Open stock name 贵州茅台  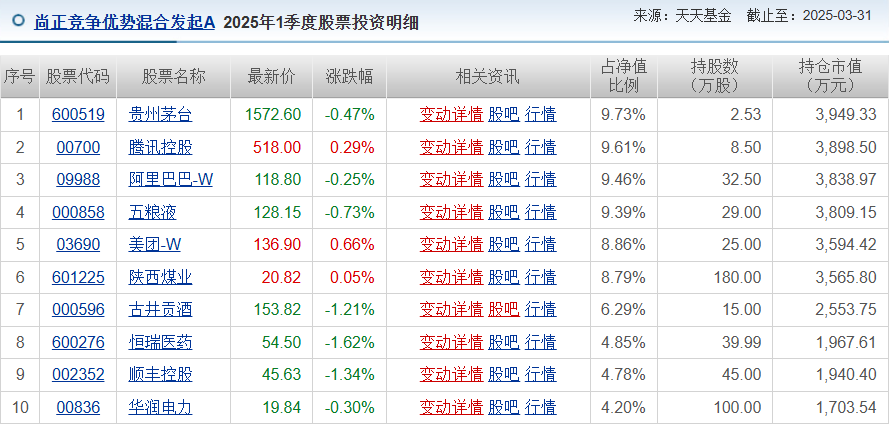tap(161, 115)
